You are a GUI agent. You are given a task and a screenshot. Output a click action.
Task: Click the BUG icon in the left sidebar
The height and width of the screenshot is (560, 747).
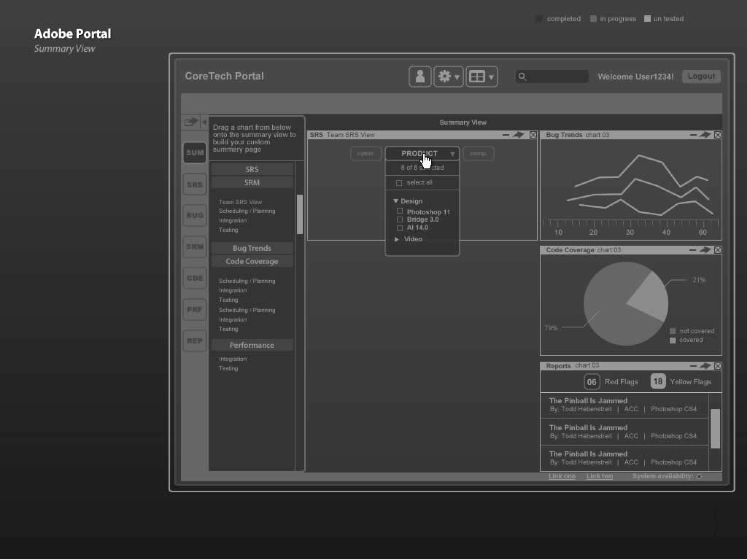(195, 215)
